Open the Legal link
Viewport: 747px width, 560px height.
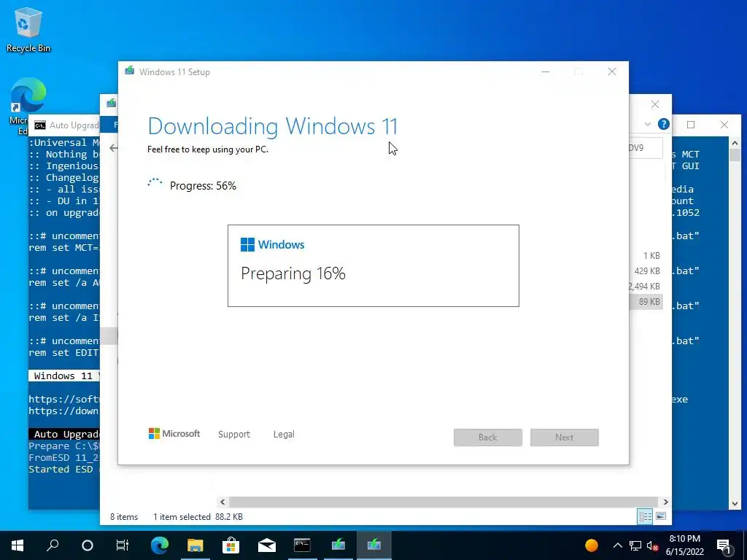pos(284,435)
